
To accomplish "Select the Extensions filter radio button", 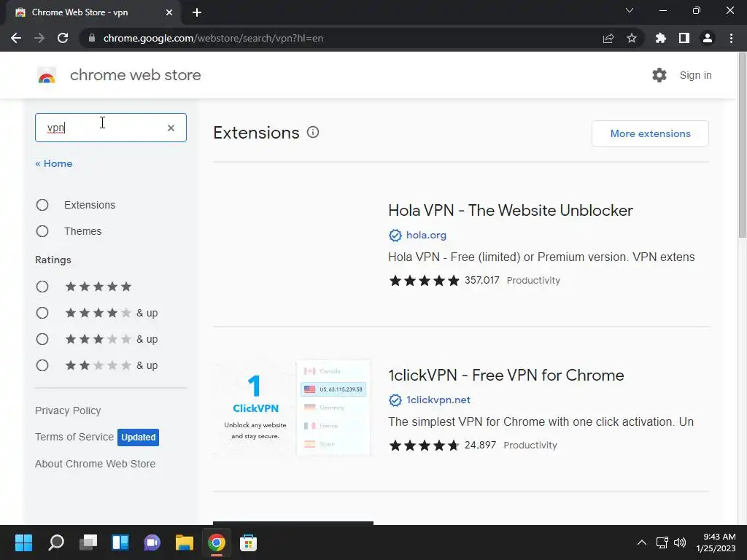I will 42,205.
